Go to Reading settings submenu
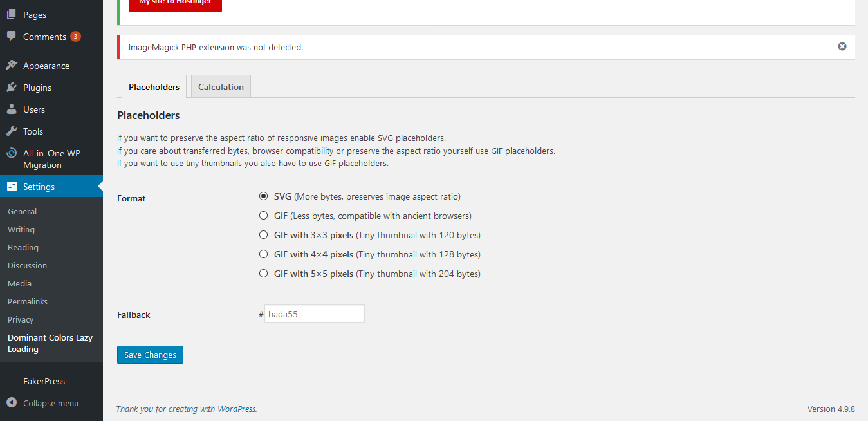The width and height of the screenshot is (868, 421). (x=23, y=247)
